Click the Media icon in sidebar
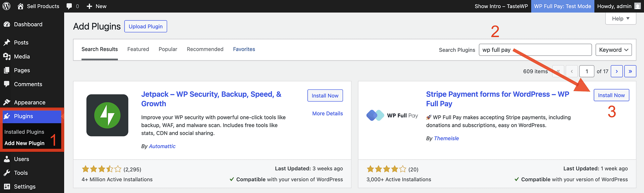The image size is (644, 193). (x=7, y=56)
